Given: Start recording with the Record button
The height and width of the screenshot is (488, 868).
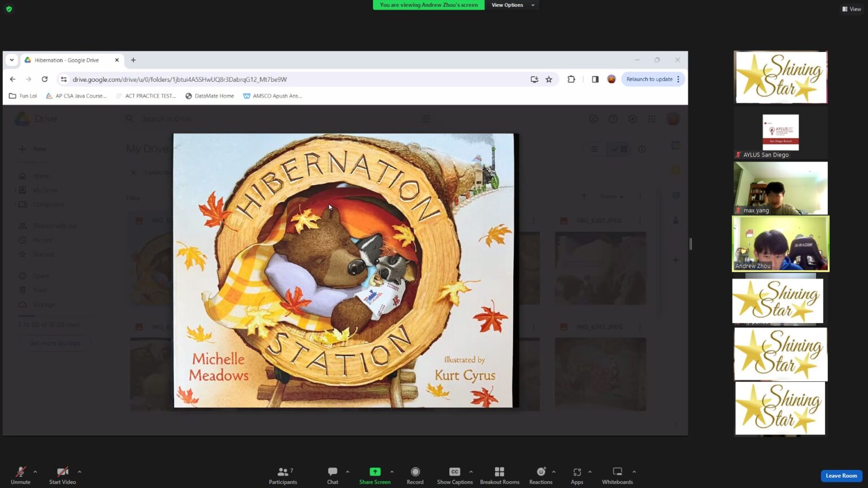Looking at the screenshot, I should tap(415, 475).
